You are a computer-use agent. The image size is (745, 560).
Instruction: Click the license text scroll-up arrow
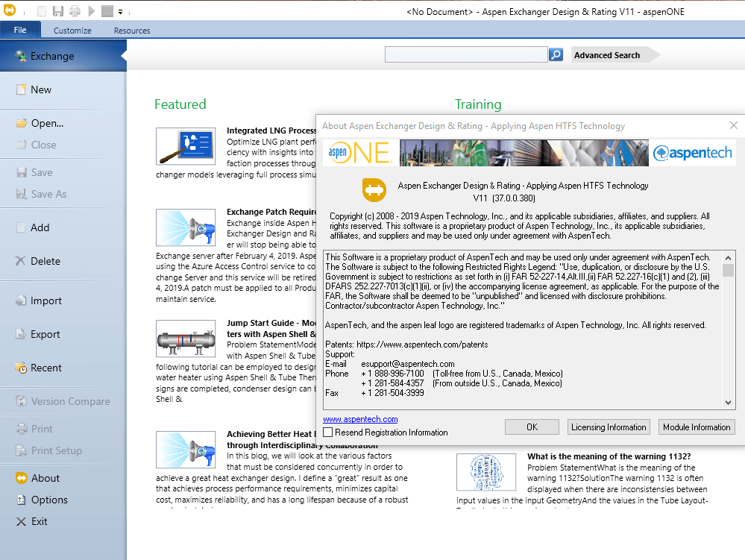(x=728, y=258)
